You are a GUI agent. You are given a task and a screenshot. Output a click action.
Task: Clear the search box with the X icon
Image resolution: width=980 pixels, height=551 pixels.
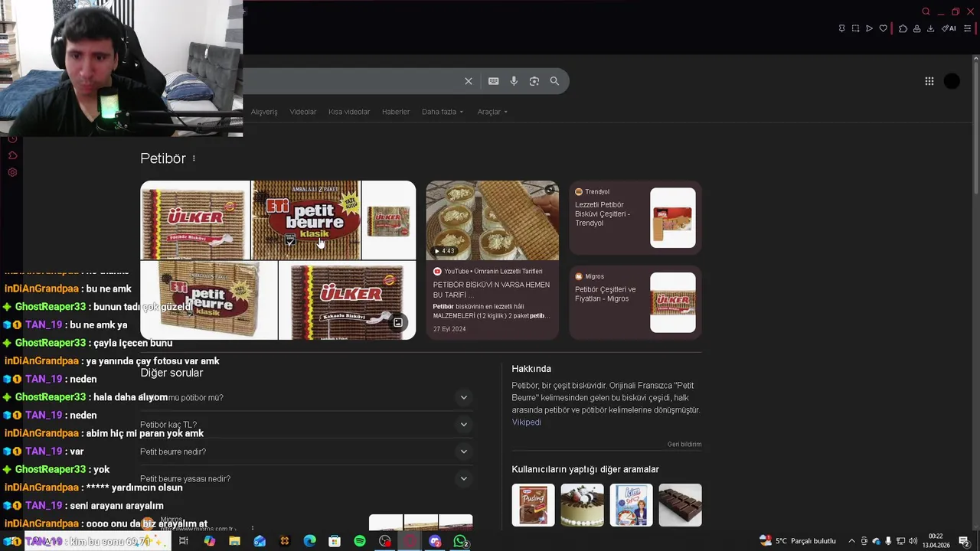coord(469,81)
